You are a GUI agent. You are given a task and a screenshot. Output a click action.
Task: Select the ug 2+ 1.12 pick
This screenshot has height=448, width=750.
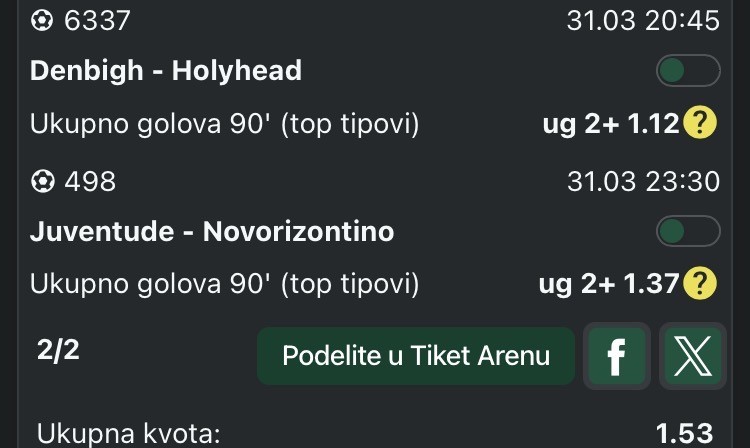tap(609, 124)
